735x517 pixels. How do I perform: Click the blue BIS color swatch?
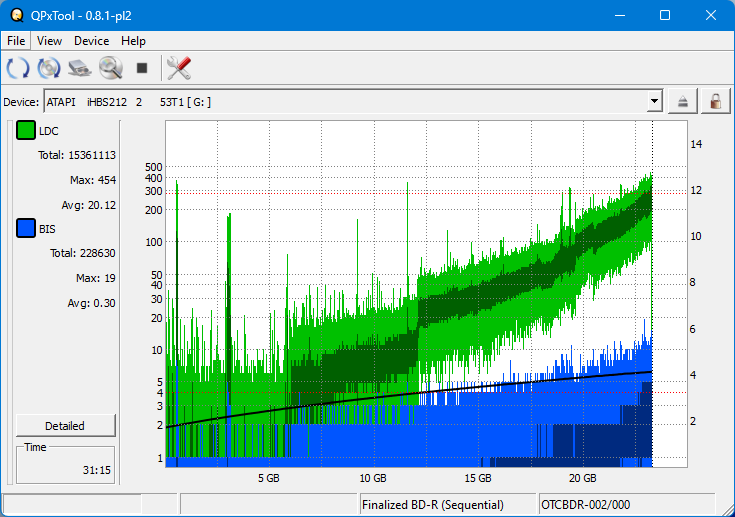click(26, 229)
